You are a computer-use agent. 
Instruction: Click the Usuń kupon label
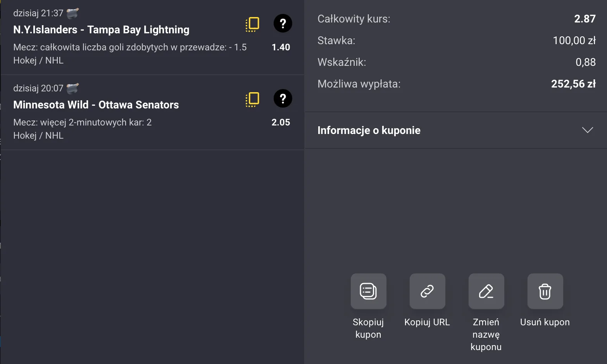click(x=545, y=322)
